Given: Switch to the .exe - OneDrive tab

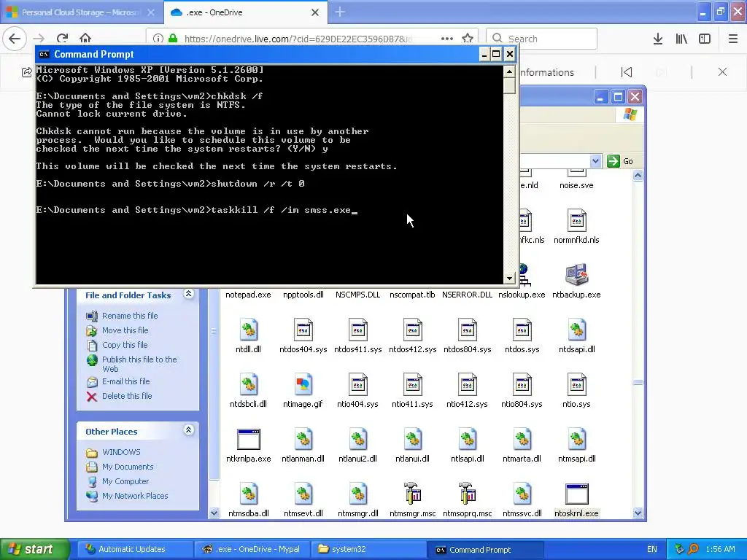Looking at the screenshot, I should [245, 12].
